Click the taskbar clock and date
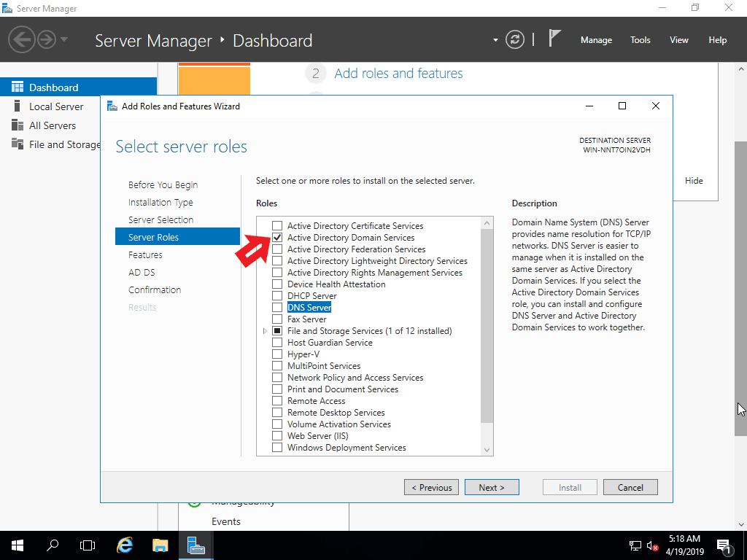The image size is (747, 560). coord(684,545)
